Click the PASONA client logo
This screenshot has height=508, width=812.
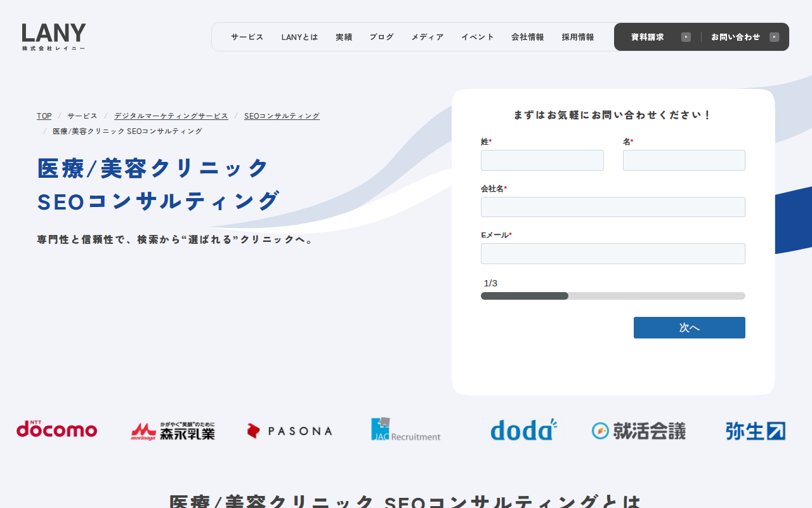(x=289, y=431)
